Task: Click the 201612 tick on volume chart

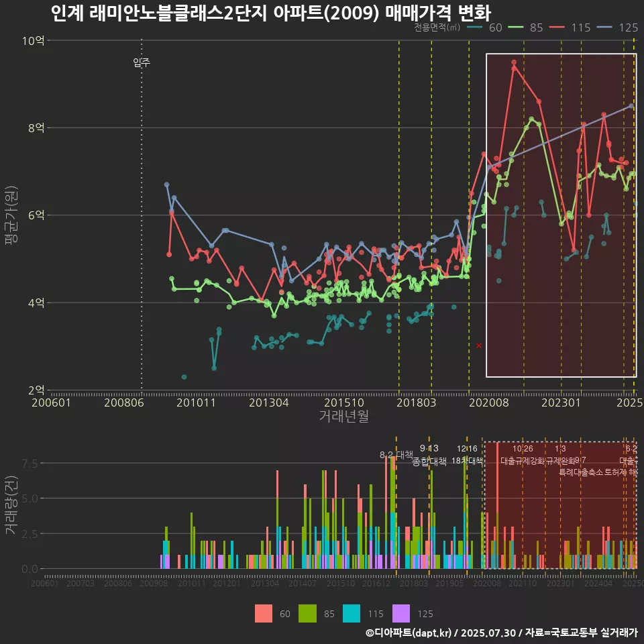Action: coord(376,583)
